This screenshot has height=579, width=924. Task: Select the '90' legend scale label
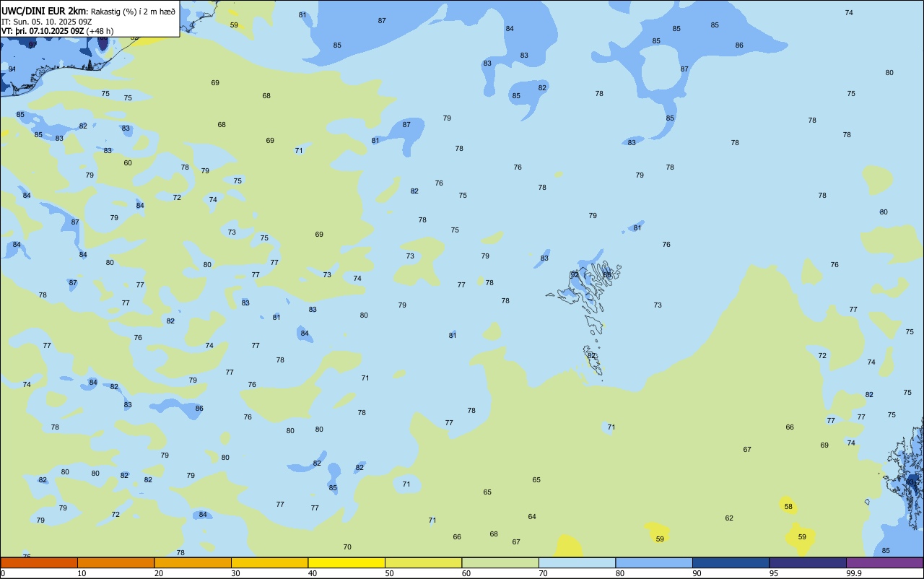(697, 573)
